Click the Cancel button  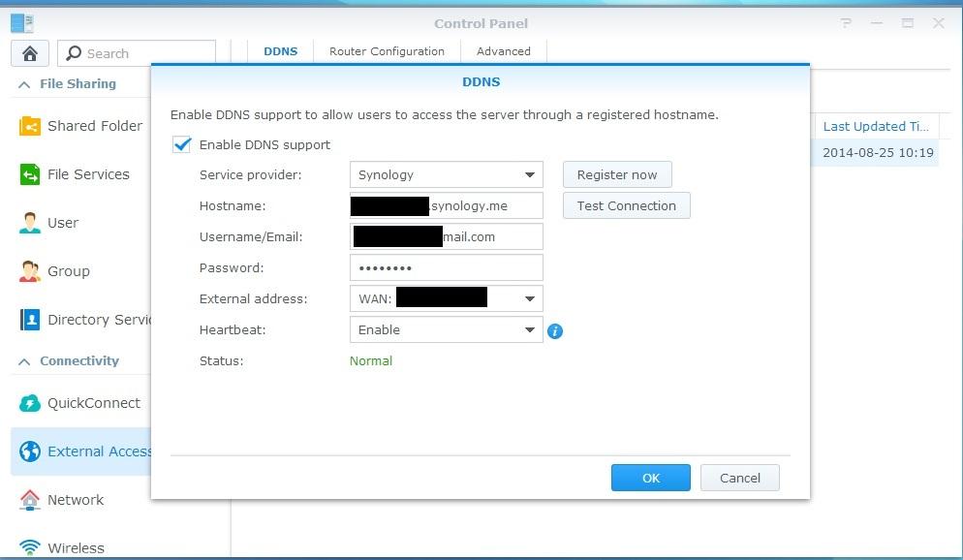coord(739,478)
